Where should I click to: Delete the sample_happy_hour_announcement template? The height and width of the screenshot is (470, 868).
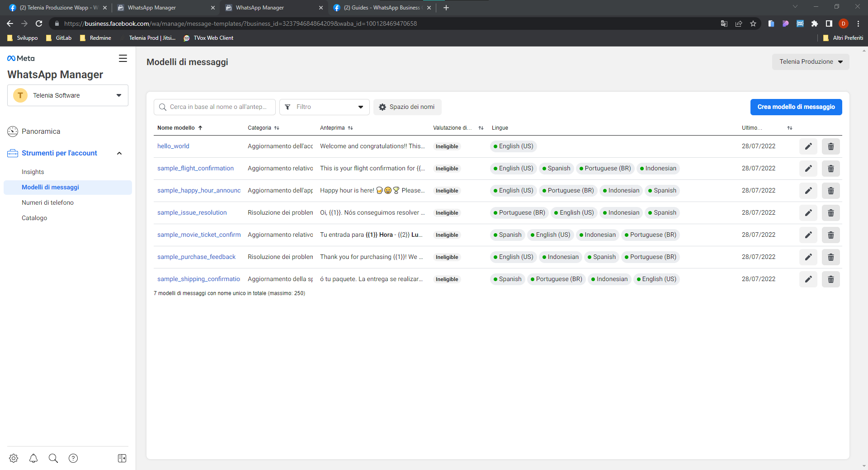pyautogui.click(x=831, y=191)
